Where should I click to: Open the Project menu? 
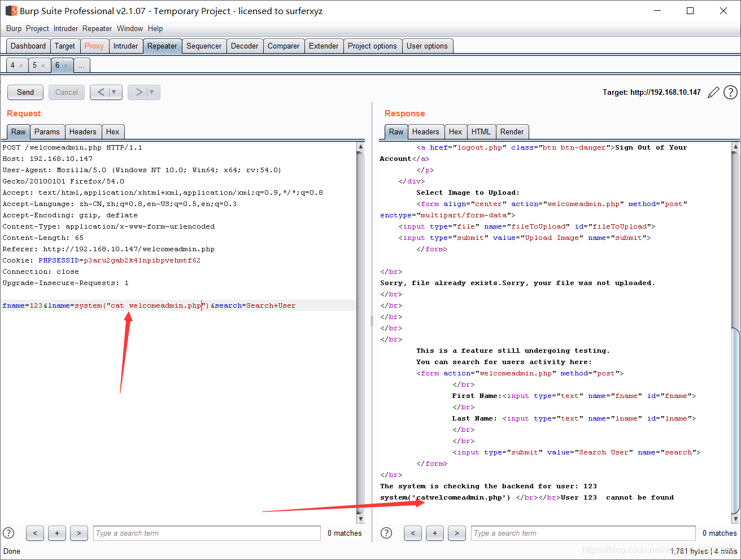point(37,28)
